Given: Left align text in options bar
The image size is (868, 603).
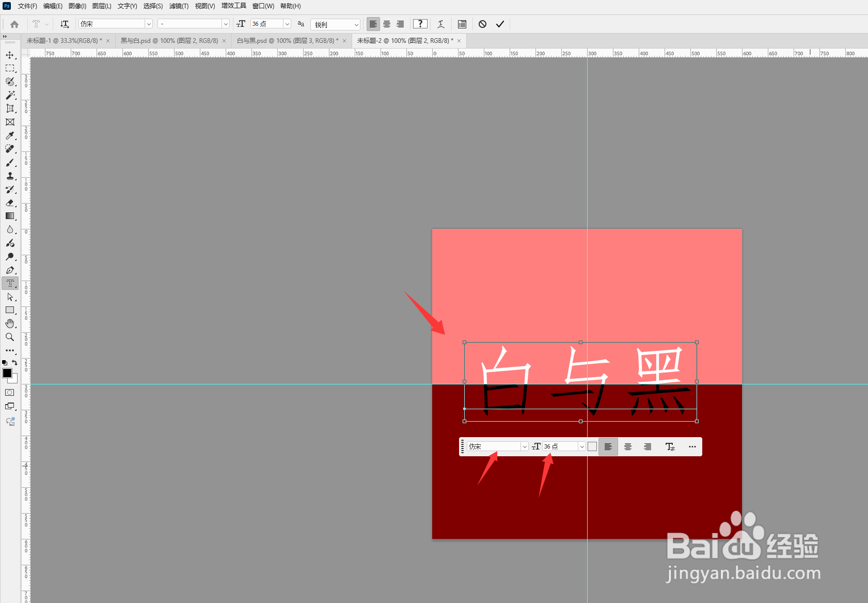Looking at the screenshot, I should (x=373, y=24).
